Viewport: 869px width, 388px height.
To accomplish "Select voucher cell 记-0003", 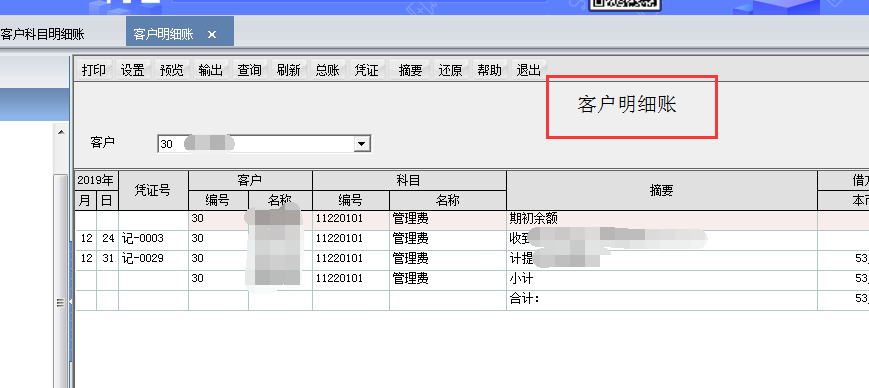I will pyautogui.click(x=154, y=239).
